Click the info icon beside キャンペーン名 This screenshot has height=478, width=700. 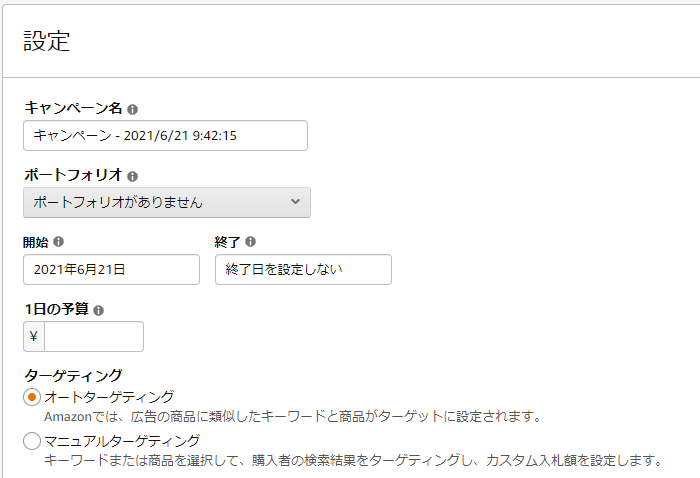[x=133, y=109]
